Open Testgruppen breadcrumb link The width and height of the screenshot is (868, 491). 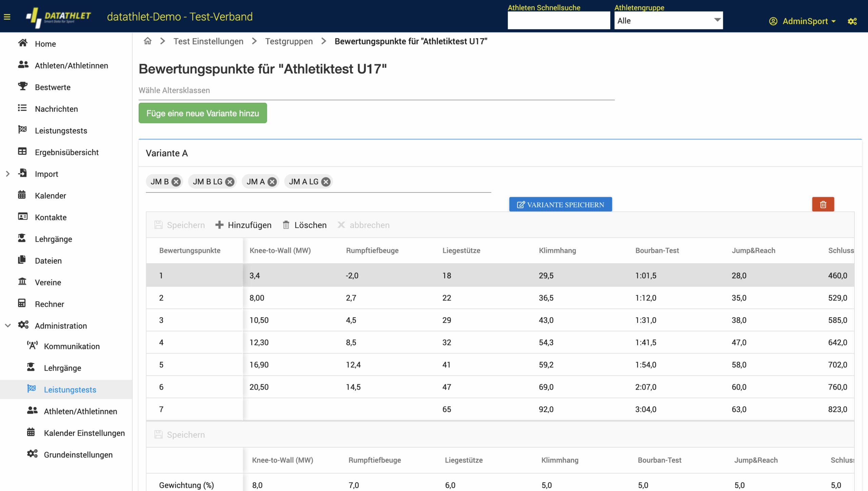point(289,41)
